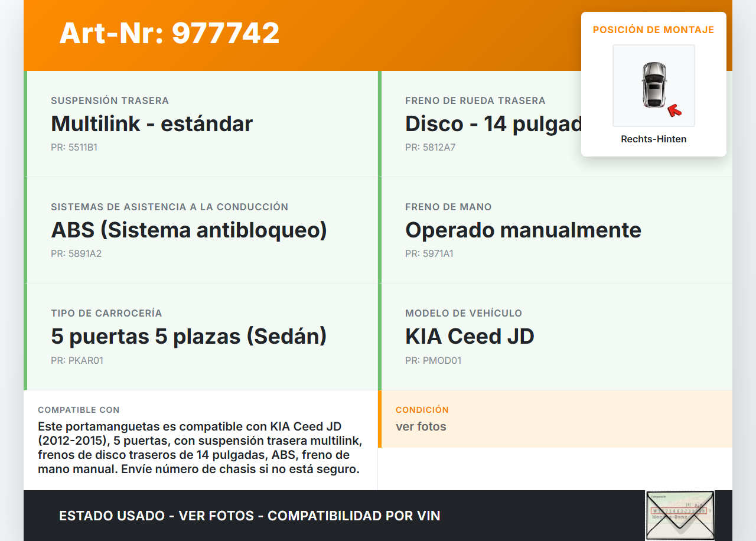The height and width of the screenshot is (541, 756).
Task: Click the 'FRENO DE MANO' label
Action: coord(448,207)
